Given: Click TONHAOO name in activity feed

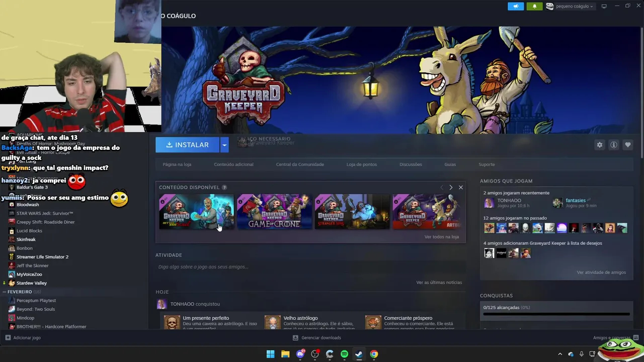Looking at the screenshot, I should [182, 304].
